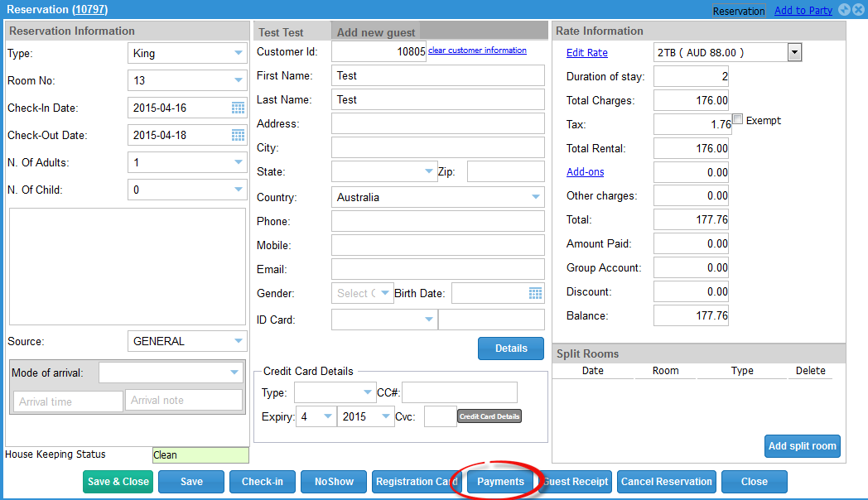Tick the tax Exempt checkbox

coord(738,120)
